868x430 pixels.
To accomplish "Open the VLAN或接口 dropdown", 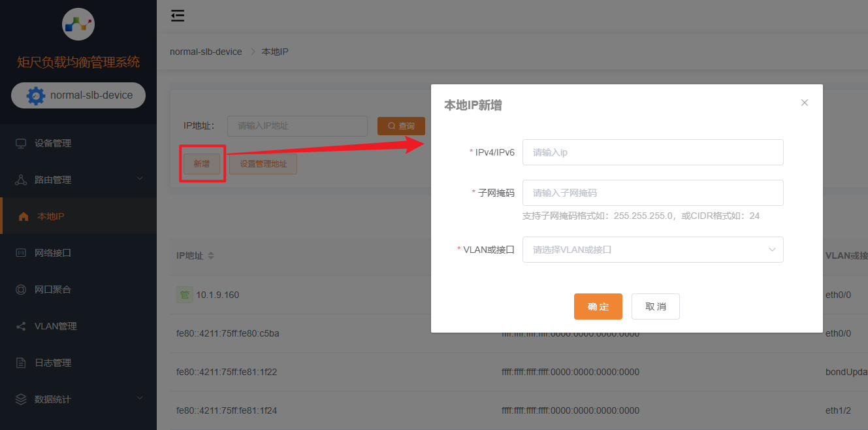I will (652, 250).
